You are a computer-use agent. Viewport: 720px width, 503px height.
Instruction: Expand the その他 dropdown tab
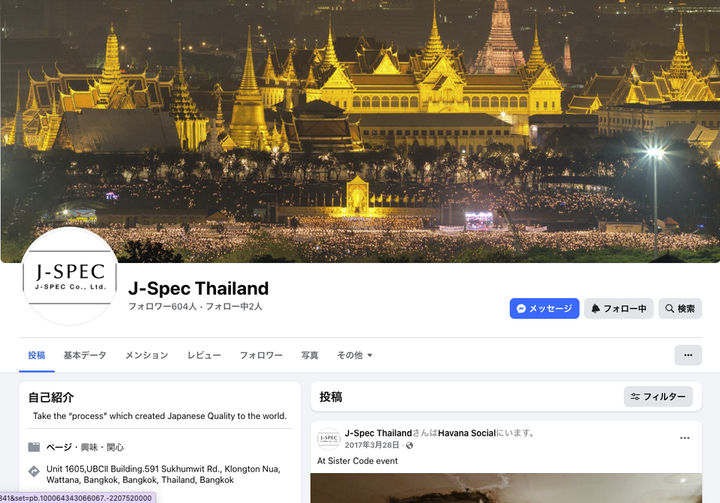click(354, 355)
